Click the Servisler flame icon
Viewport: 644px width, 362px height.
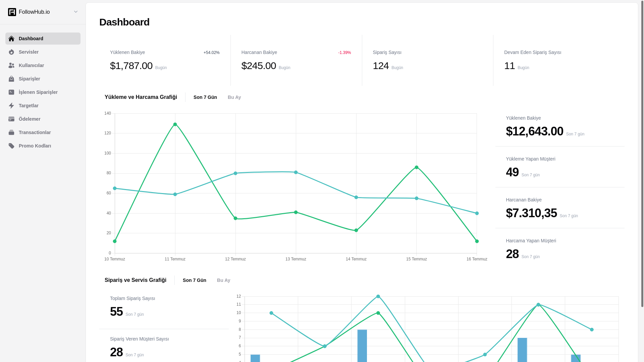pyautogui.click(x=11, y=52)
